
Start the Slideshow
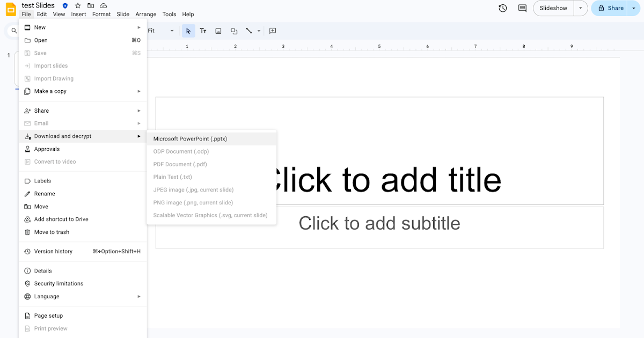553,8
